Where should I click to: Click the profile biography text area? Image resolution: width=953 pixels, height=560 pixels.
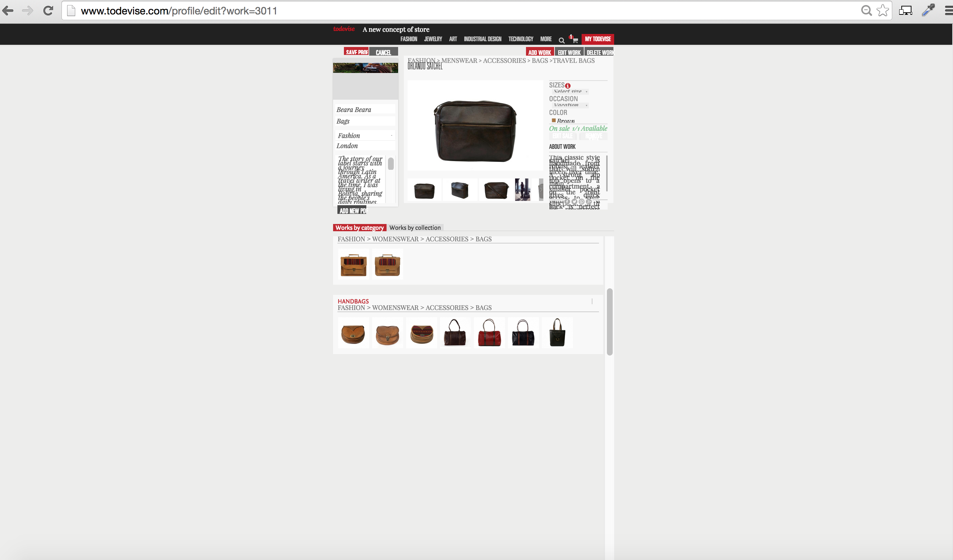tap(361, 180)
